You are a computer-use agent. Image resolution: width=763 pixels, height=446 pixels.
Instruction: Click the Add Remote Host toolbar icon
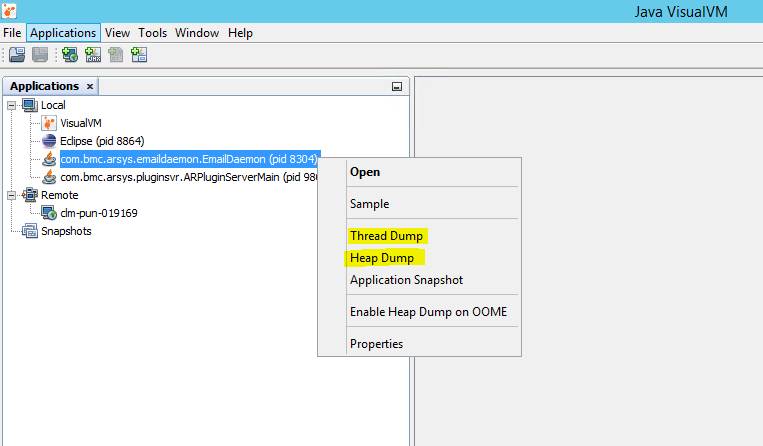(x=70, y=55)
